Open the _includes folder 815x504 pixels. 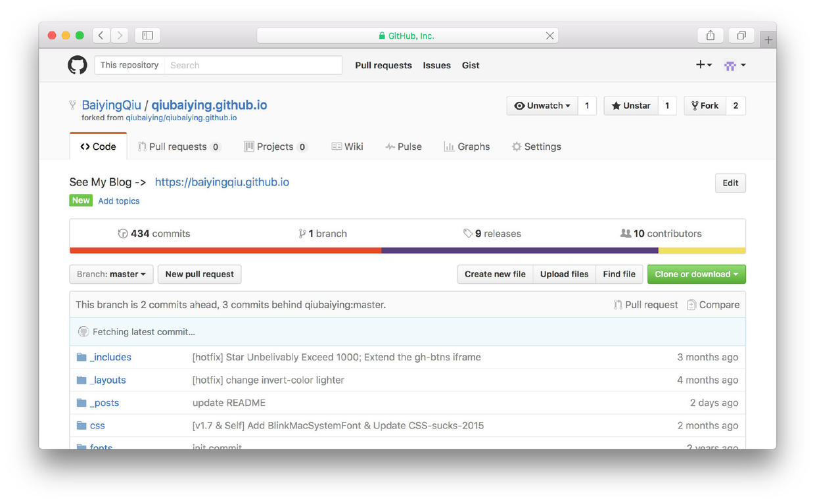(x=110, y=357)
